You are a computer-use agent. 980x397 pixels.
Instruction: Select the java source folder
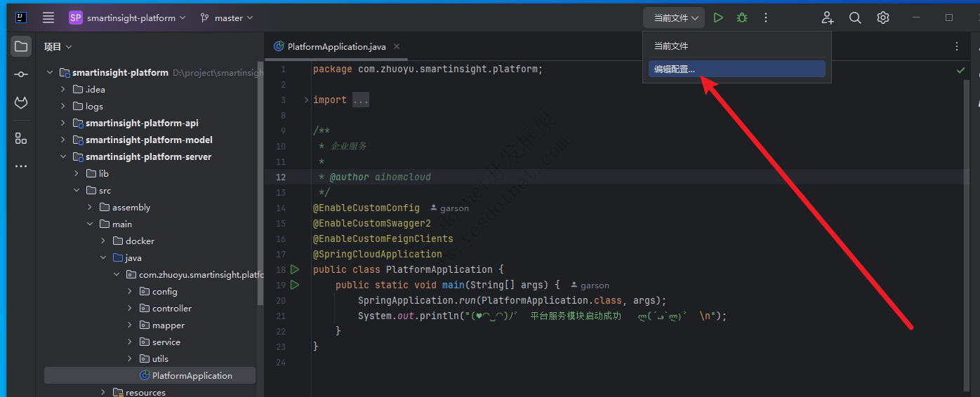pos(133,257)
